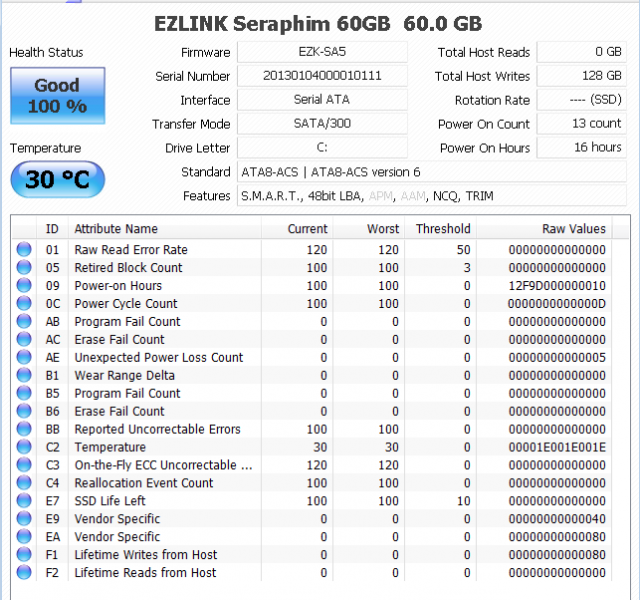The image size is (640, 600).
Task: Select the Wear Range Delta attribute name
Action: [124, 375]
